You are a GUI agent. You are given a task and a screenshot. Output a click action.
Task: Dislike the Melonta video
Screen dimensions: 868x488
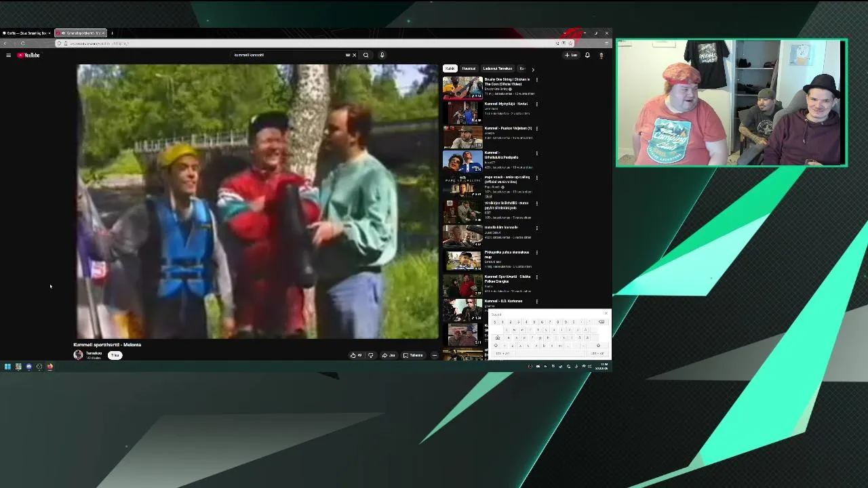pyautogui.click(x=370, y=355)
